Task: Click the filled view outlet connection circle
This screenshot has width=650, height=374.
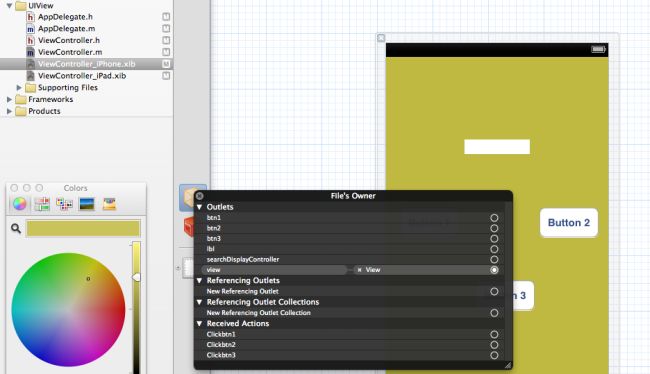Action: click(x=494, y=270)
